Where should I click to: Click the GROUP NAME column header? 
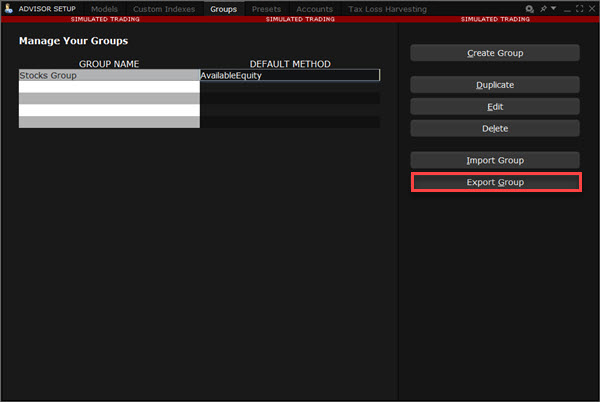(109, 63)
